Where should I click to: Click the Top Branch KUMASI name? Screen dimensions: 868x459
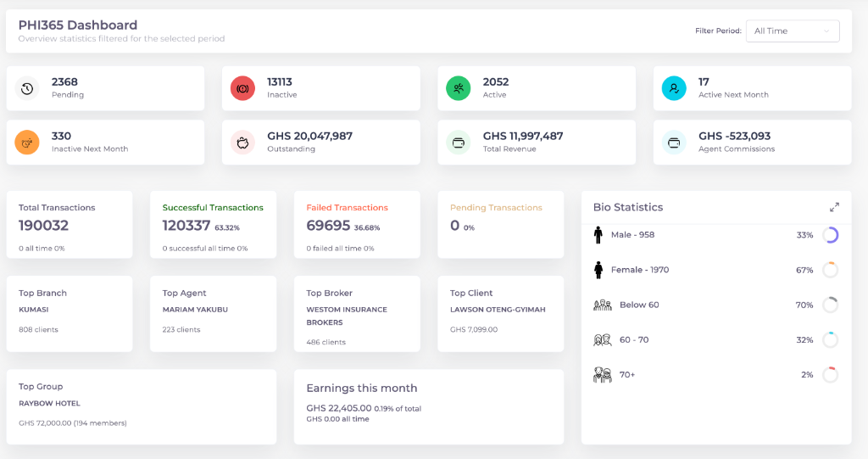pos(34,310)
